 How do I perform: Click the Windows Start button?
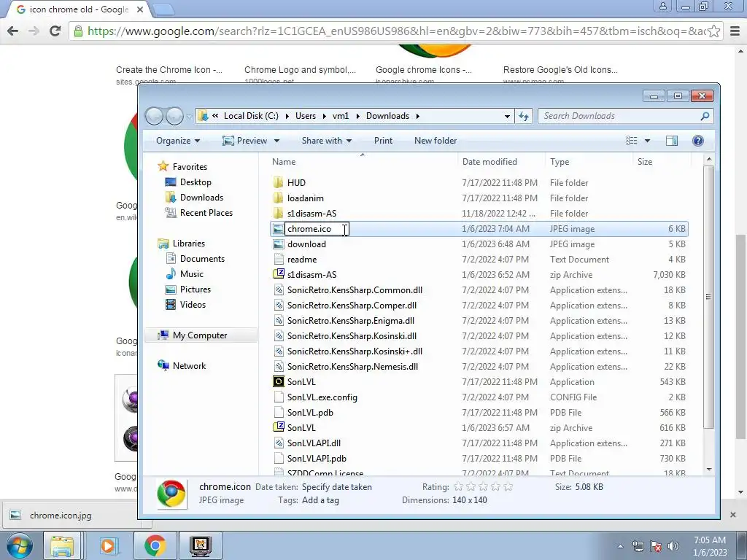coord(19,545)
